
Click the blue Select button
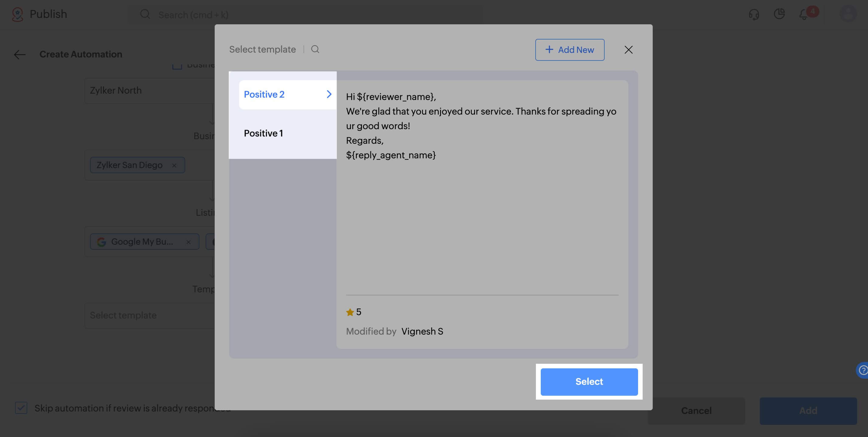[589, 382]
